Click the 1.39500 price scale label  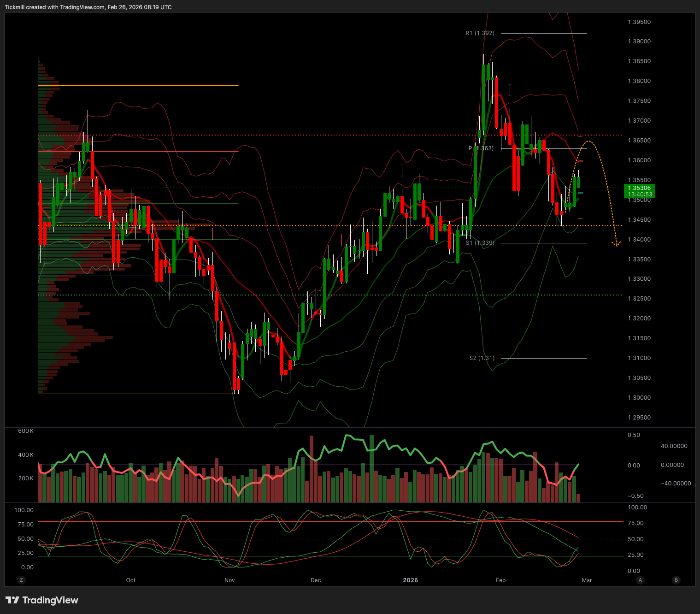click(639, 22)
